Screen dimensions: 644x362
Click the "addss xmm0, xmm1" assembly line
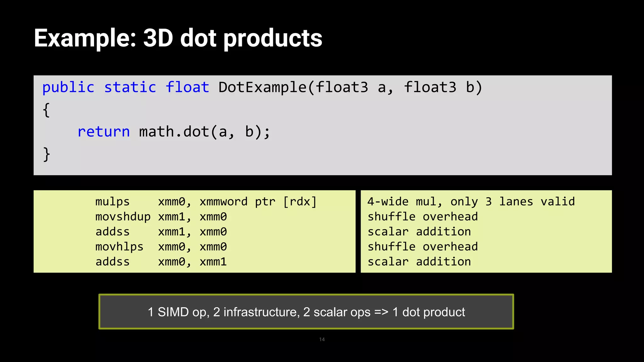pyautogui.click(x=161, y=262)
